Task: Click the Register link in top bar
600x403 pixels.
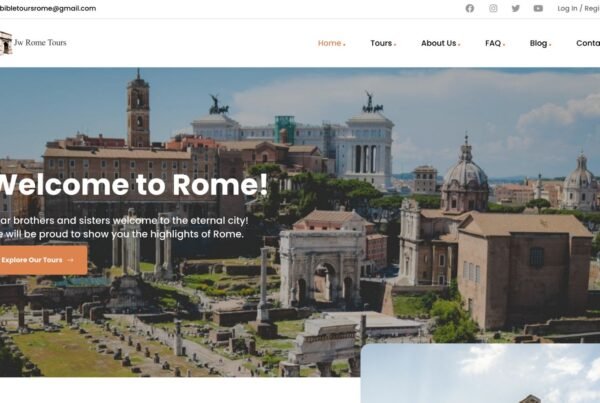Action: click(591, 8)
